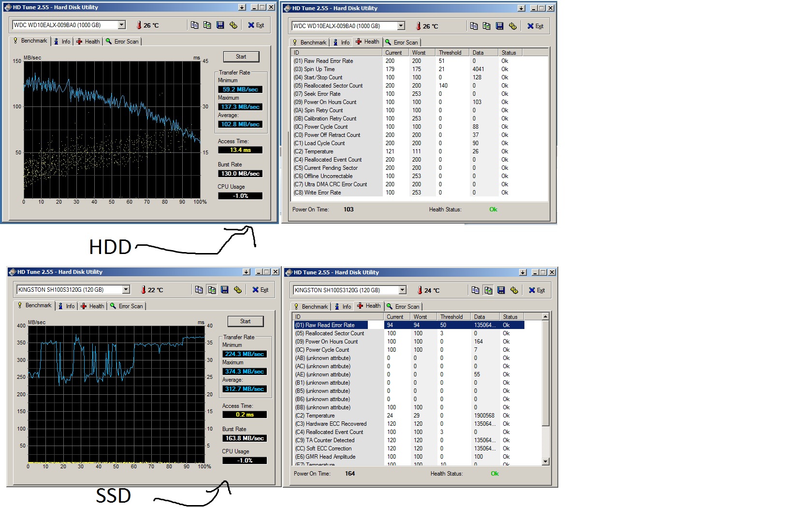Click 13.4 ms access time value
Image resolution: width=812 pixels, height=508 pixels.
tap(240, 150)
